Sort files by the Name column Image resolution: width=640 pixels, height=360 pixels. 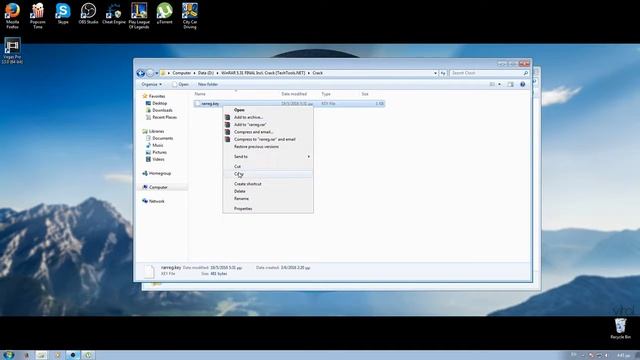[x=200, y=94]
